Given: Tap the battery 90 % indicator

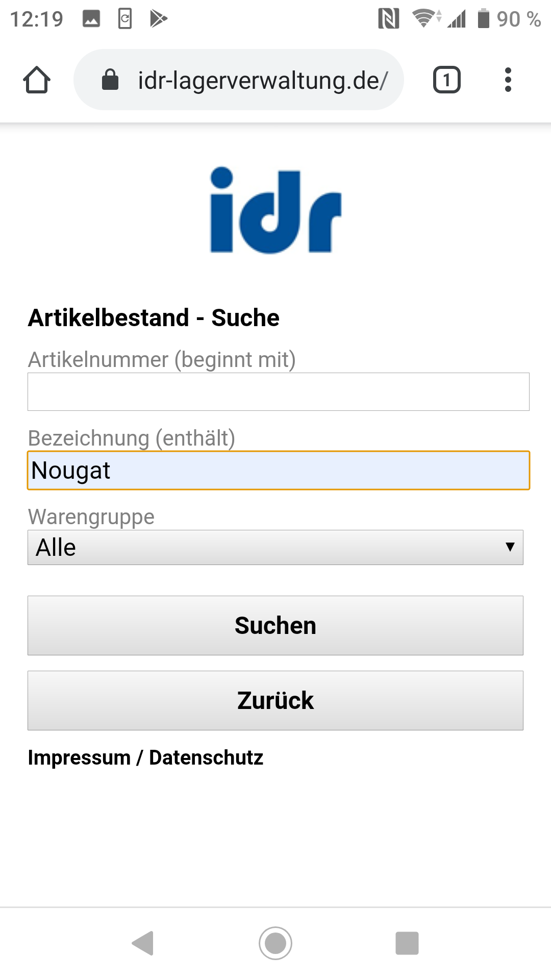Looking at the screenshot, I should 509,19.
